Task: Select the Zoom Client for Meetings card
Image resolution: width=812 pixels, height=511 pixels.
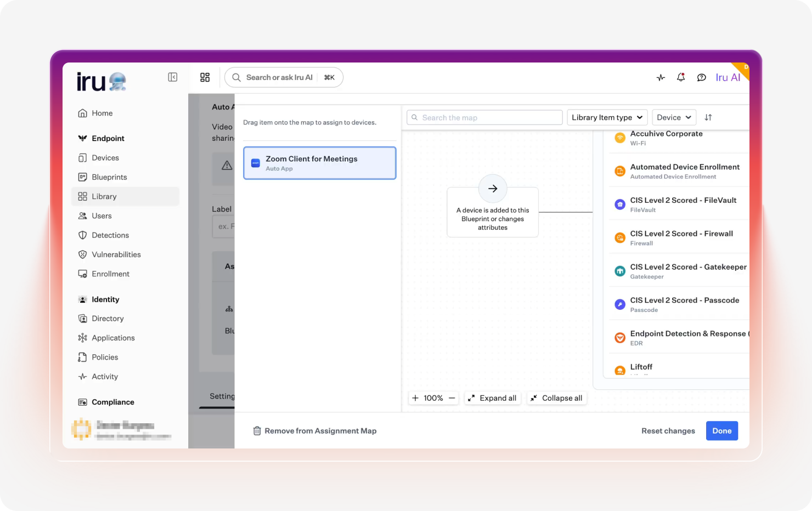Action: (320, 163)
